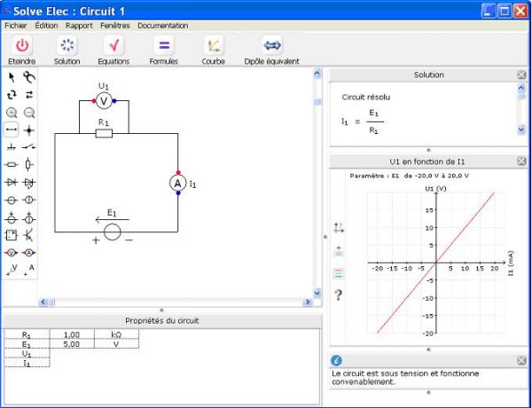The height and width of the screenshot is (408, 532).
Task: Select the current source component
Action: pos(29,200)
